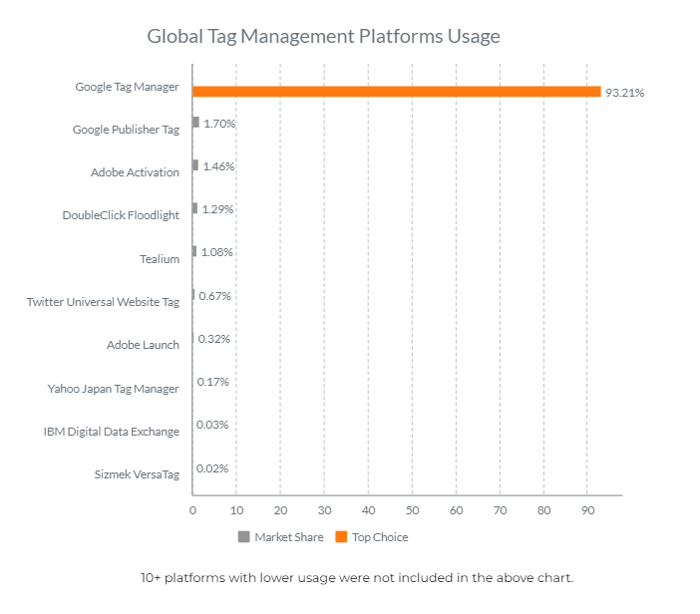
Task: Click the '10+ platforms with lower usage' footnote
Action: [x=357, y=578]
